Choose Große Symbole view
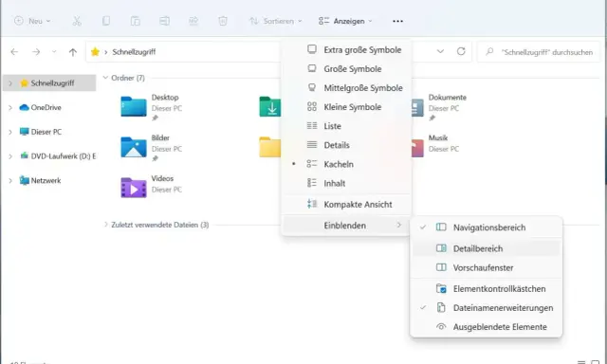This screenshot has height=364, width=607. coord(346,69)
